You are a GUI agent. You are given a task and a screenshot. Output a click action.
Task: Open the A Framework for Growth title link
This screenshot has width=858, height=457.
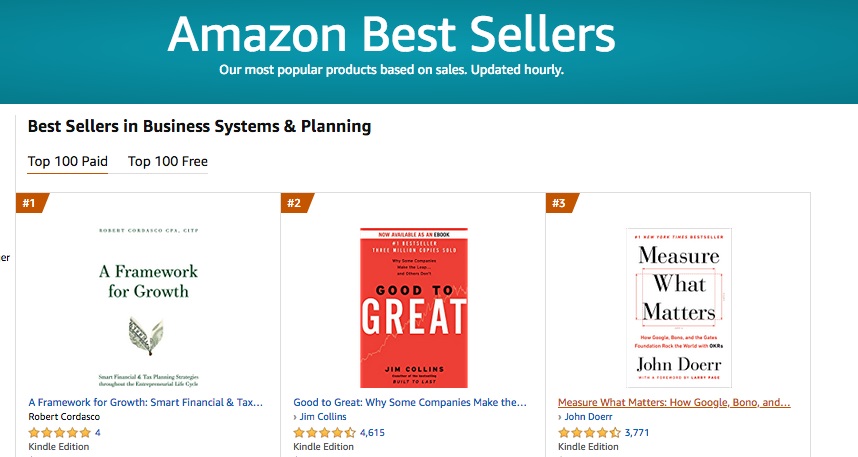tap(146, 402)
